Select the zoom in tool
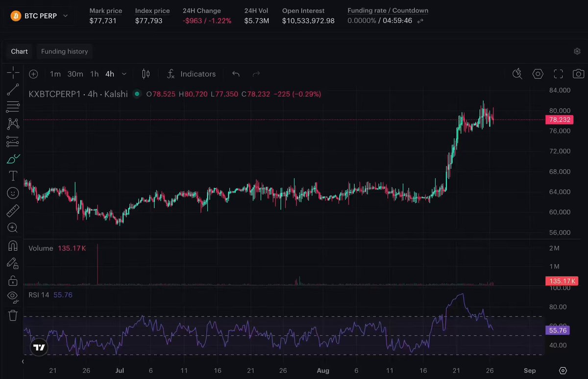This screenshot has height=379, width=588. click(x=13, y=227)
